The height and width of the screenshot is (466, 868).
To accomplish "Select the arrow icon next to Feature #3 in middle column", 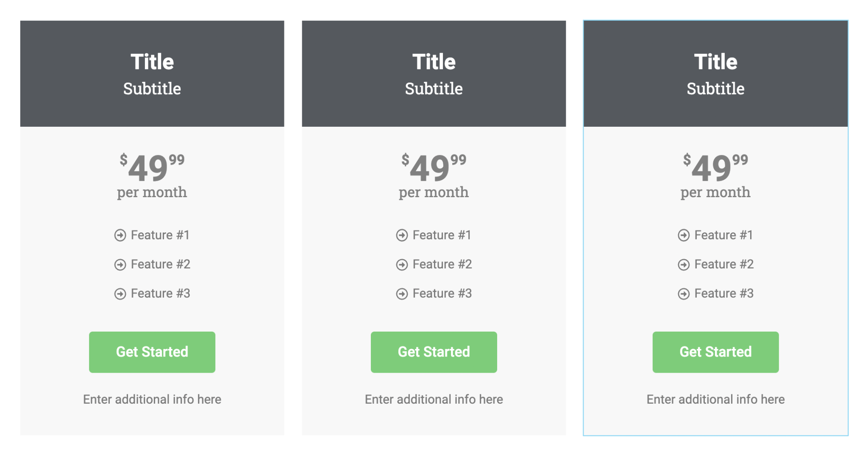I will 402,293.
